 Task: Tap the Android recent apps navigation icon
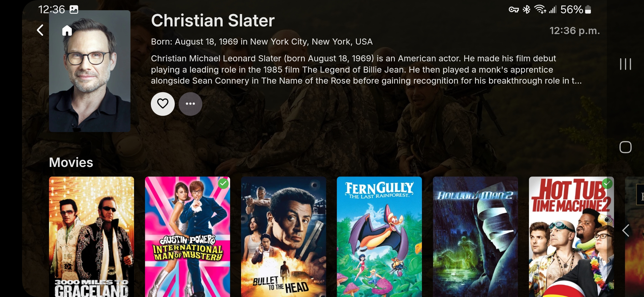point(625,64)
